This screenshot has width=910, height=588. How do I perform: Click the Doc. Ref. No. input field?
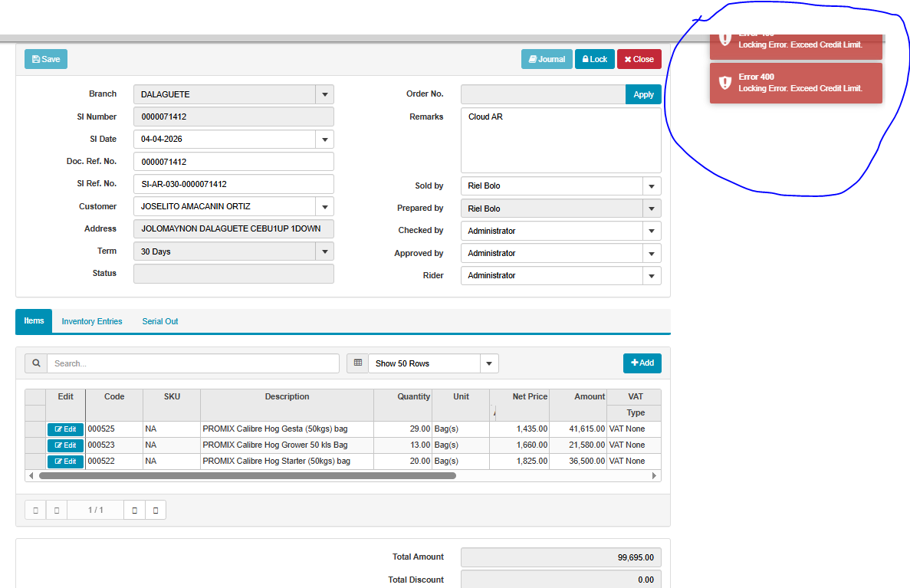(233, 162)
